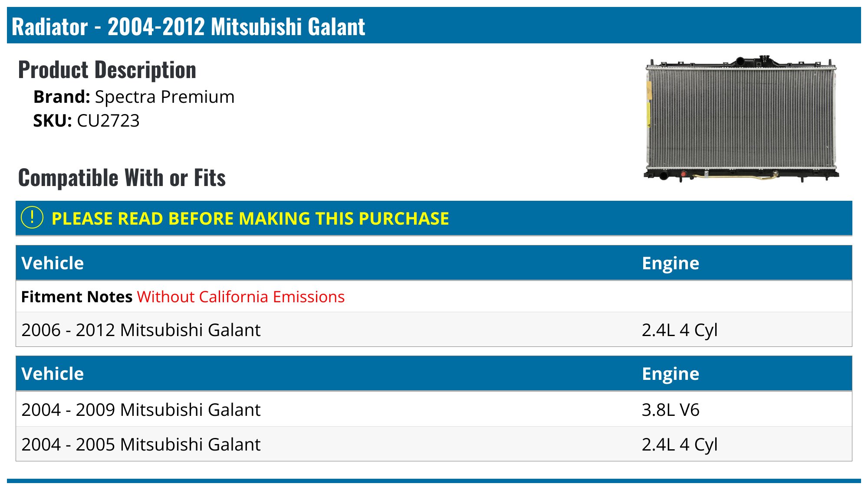Select the 2004 - 2005 Mitsubishi Galant row
Screen dimensions: 868x490
pyautogui.click(x=434, y=444)
